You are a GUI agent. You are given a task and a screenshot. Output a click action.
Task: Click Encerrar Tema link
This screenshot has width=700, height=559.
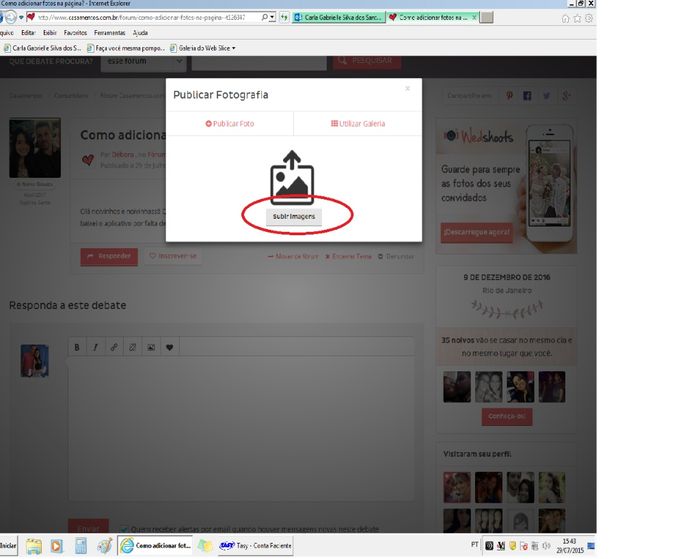[348, 256]
